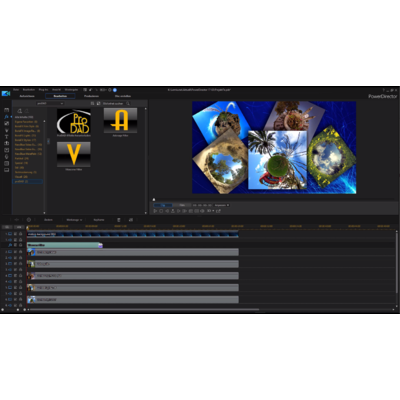Click the search magnifier icon in library
This screenshot has width=400, height=400.
pyautogui.click(x=128, y=104)
